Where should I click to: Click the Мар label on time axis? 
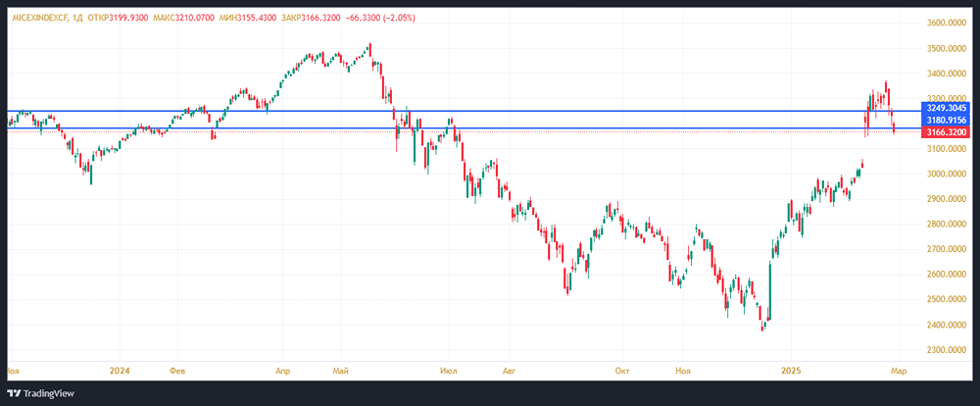coord(899,372)
